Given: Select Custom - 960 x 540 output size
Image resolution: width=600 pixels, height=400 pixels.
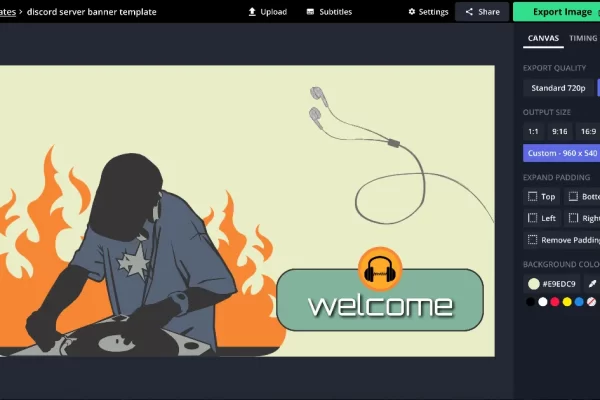Looking at the screenshot, I should (x=561, y=153).
